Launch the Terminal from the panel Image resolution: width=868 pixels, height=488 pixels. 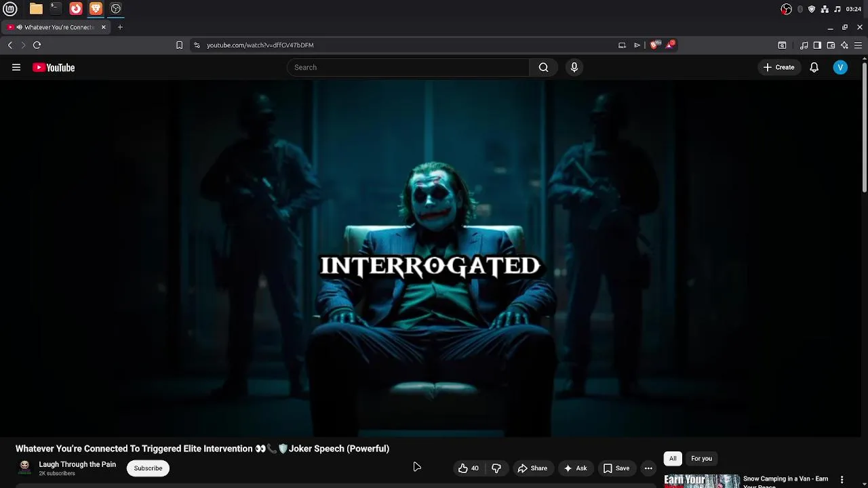coord(56,9)
